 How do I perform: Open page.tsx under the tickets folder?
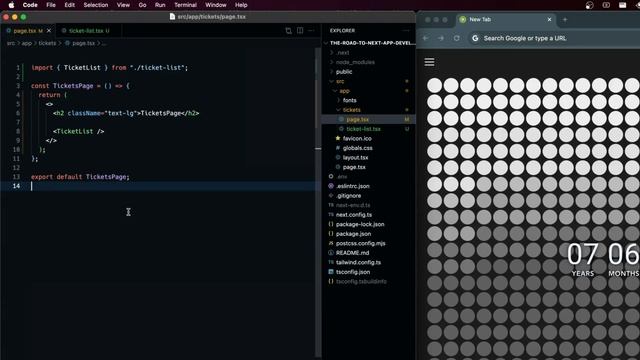pos(369,119)
